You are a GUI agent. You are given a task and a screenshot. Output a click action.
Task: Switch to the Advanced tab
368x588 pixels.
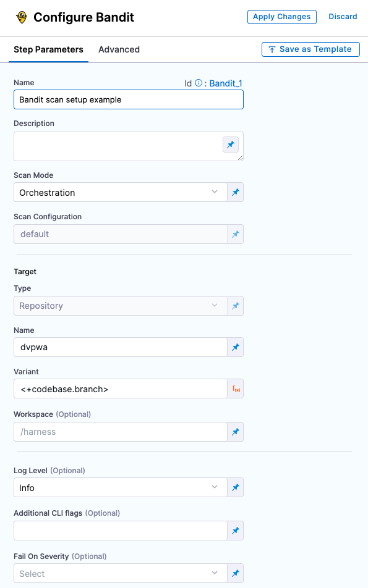click(119, 49)
